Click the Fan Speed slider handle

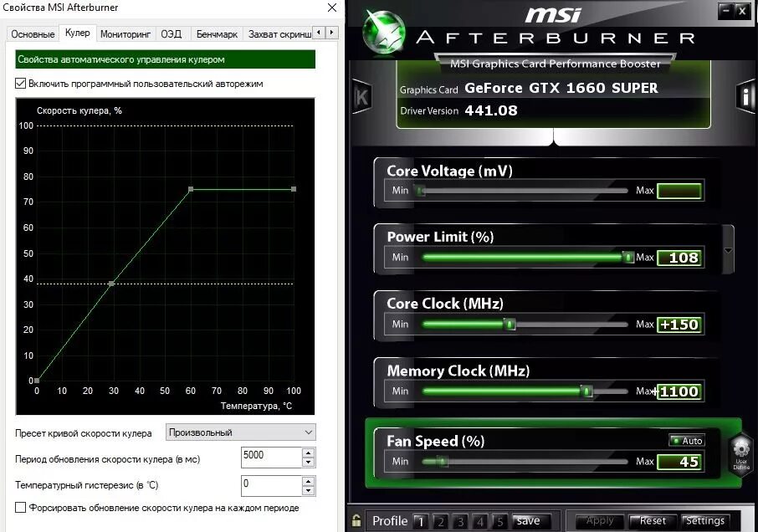tap(443, 462)
